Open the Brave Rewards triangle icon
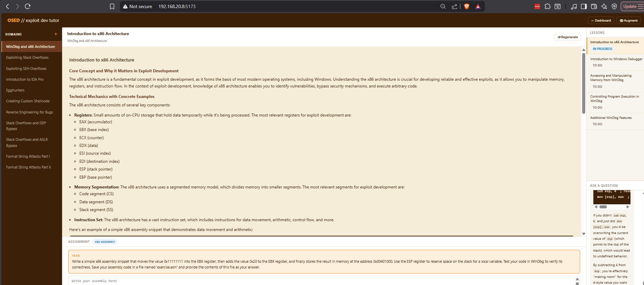Image resolution: width=644 pixels, height=285 pixels. tap(478, 6)
